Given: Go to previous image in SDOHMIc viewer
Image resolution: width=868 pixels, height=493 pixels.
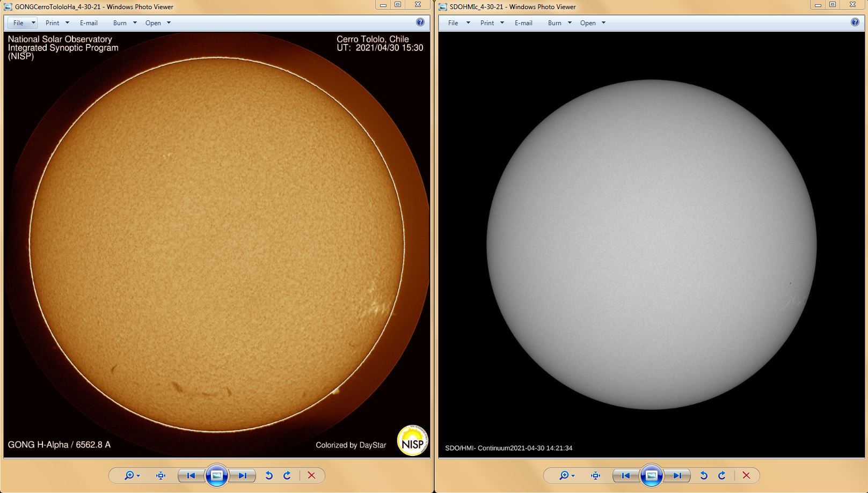Looking at the screenshot, I should (x=626, y=475).
